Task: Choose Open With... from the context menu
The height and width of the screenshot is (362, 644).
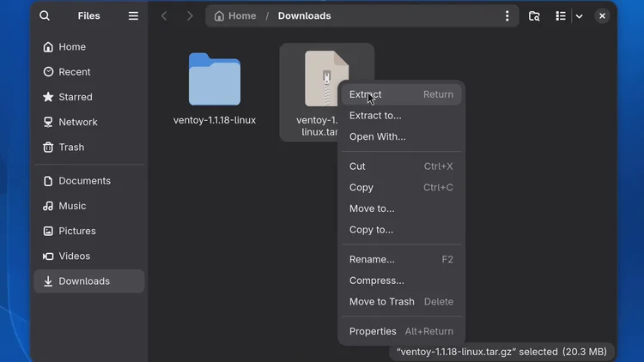Action: tap(401, 136)
